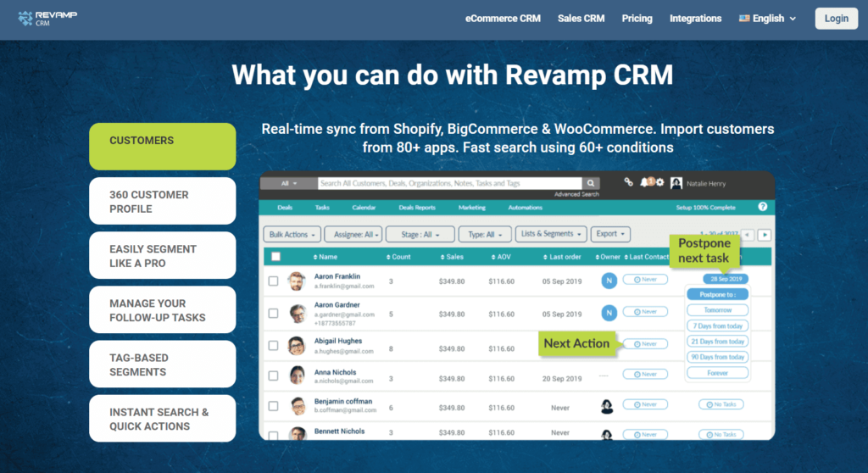
Task: Click the US flag language icon
Action: [x=744, y=19]
